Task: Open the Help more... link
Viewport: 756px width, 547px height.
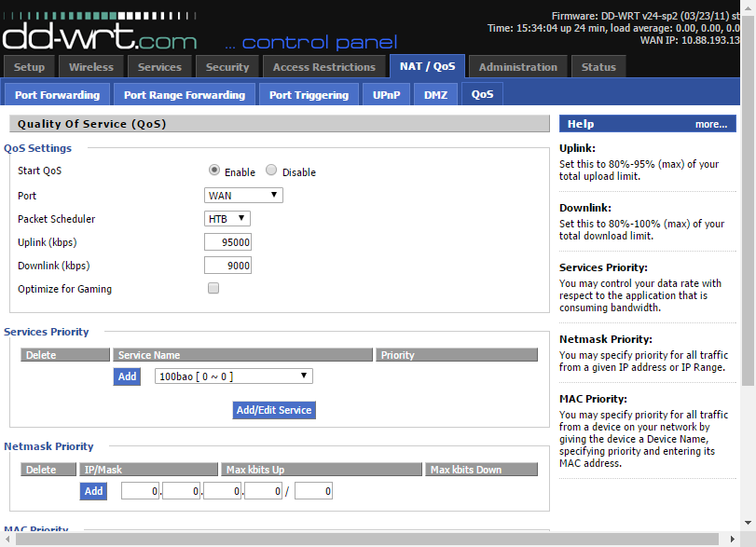Action: [710, 124]
